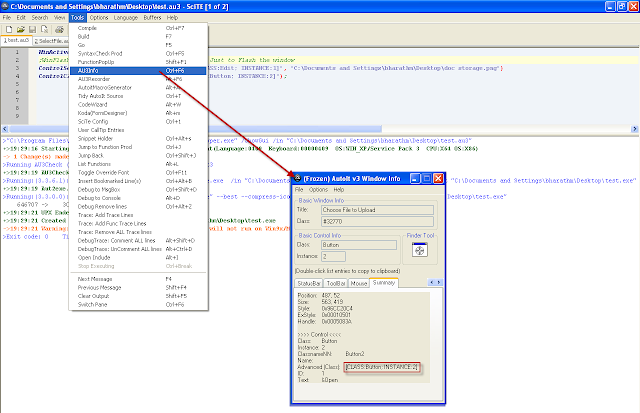640x413 pixels.
Task: Choose Trace: Add Func Trace Lines
Action: point(138,224)
